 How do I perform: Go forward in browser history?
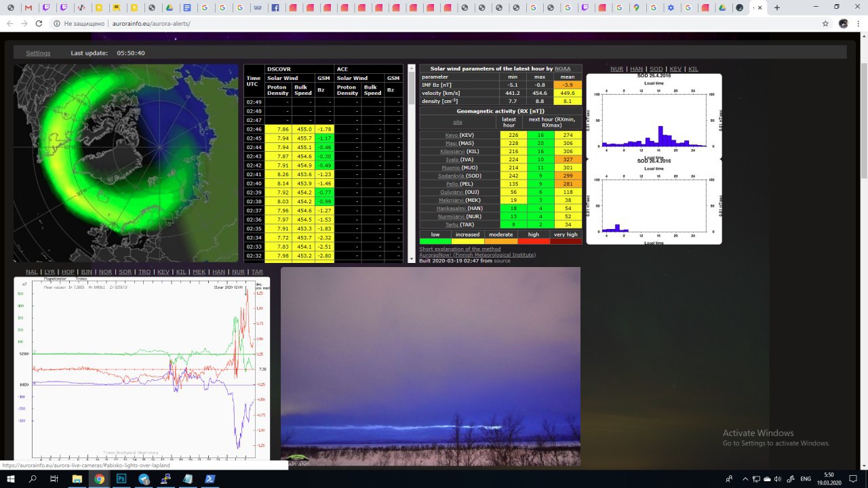(x=24, y=23)
